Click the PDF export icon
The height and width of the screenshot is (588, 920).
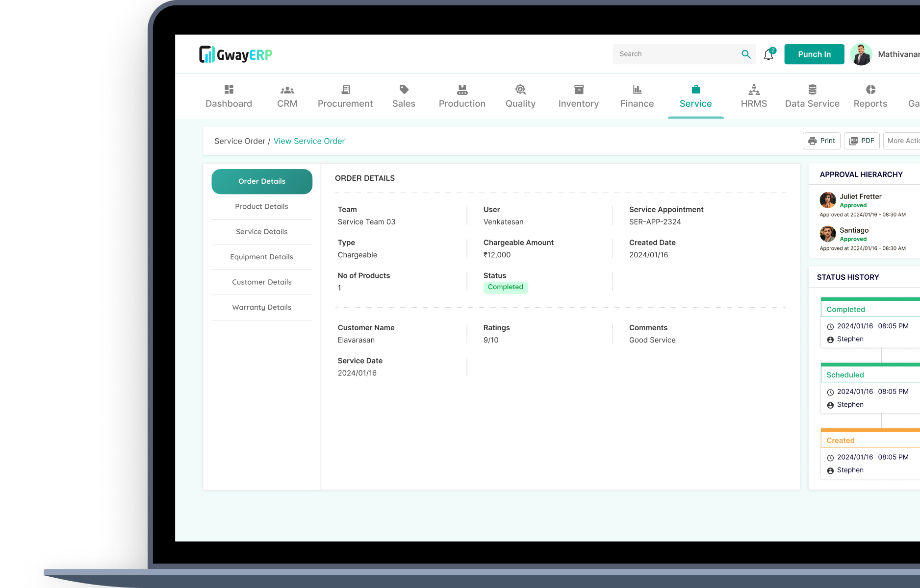tap(854, 141)
